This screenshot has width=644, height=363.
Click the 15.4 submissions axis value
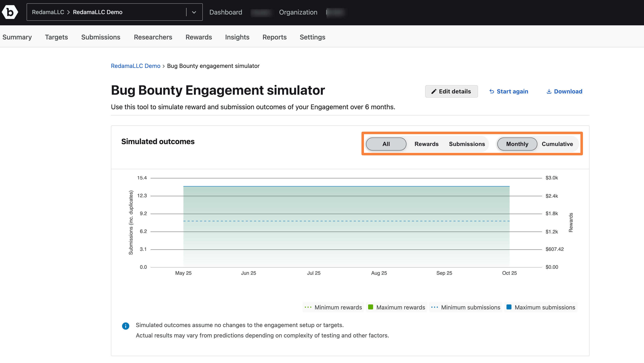[142, 178]
